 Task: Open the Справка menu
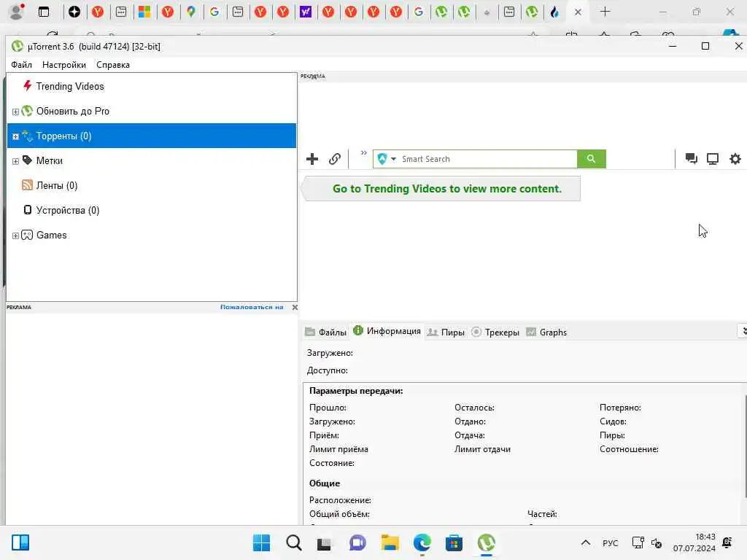[113, 65]
